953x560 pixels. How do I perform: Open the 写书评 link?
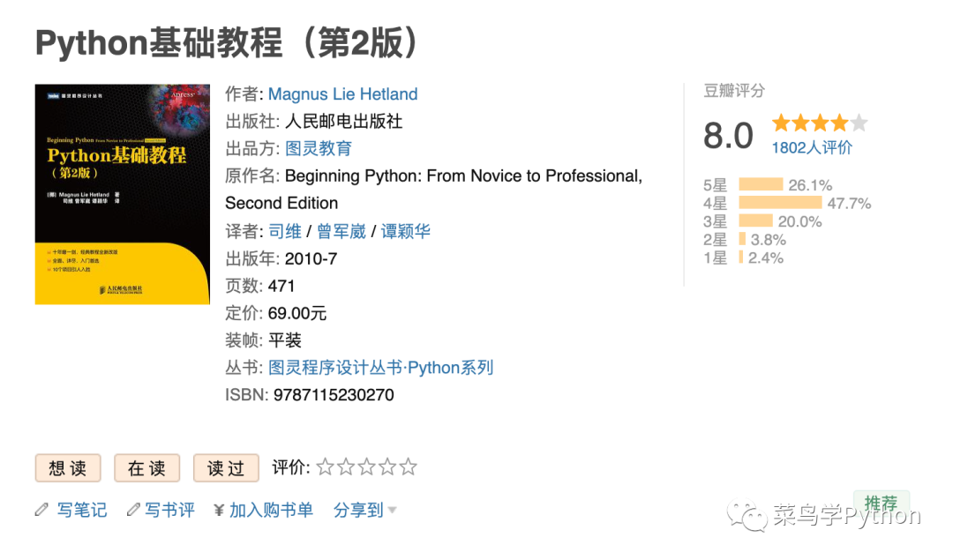click(x=169, y=510)
